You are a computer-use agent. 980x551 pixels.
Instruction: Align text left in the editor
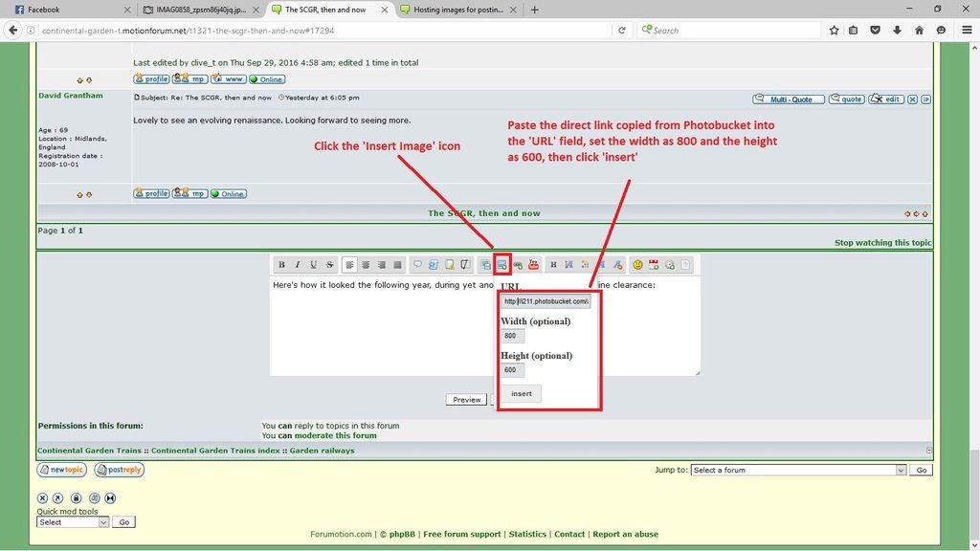(349, 265)
